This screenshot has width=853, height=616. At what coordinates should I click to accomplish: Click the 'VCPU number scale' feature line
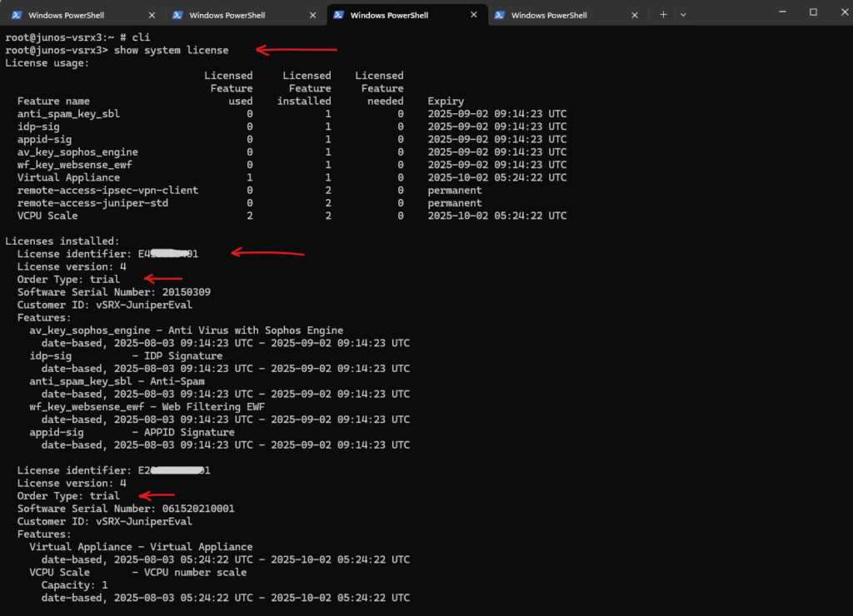pos(138,573)
